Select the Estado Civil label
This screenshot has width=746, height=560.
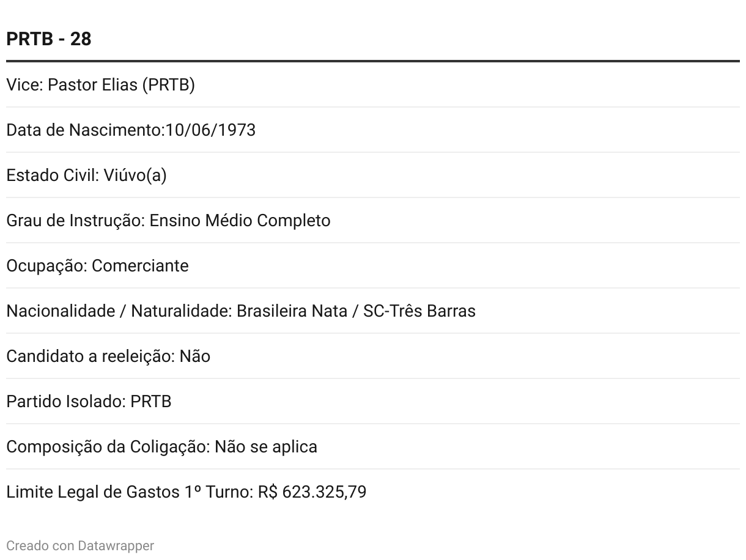tap(53, 175)
